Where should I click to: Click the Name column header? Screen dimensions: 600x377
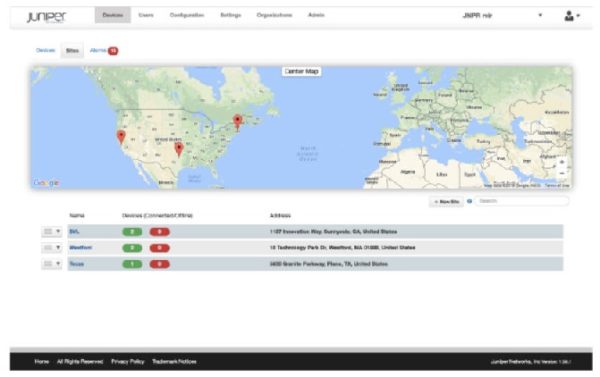(x=77, y=215)
